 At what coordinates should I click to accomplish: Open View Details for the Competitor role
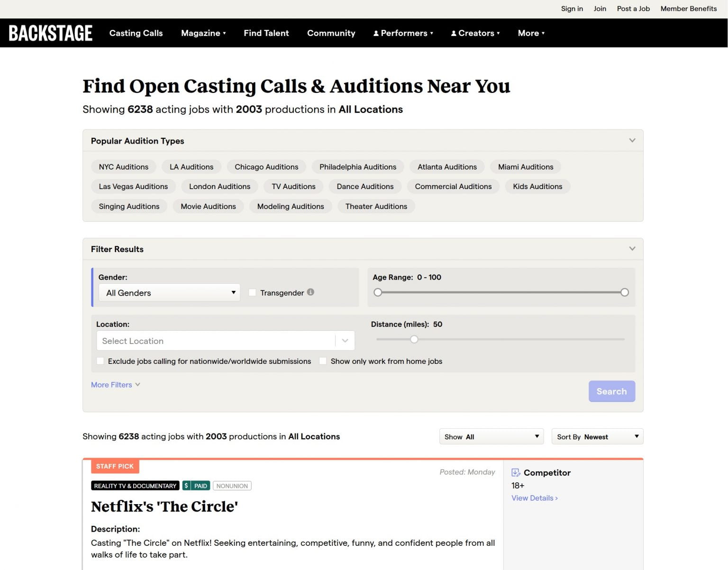534,498
